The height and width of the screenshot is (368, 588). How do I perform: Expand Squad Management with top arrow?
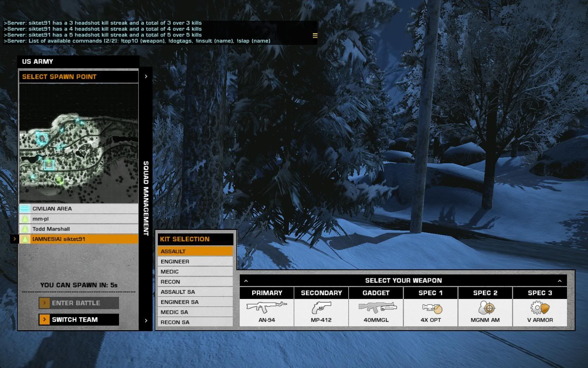[x=146, y=76]
